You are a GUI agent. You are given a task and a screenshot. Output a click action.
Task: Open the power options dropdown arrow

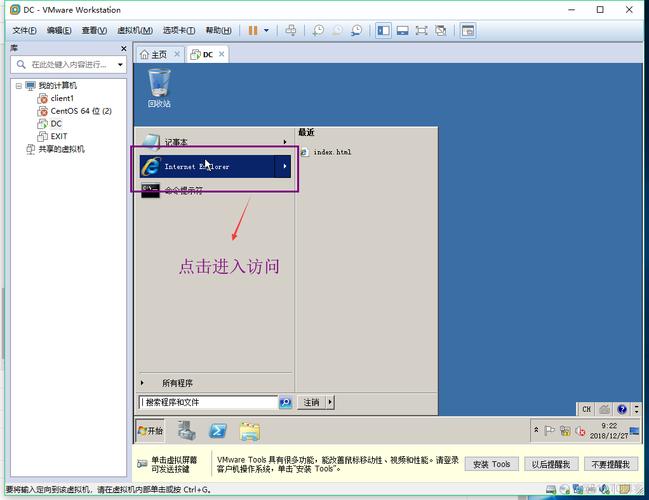267,31
